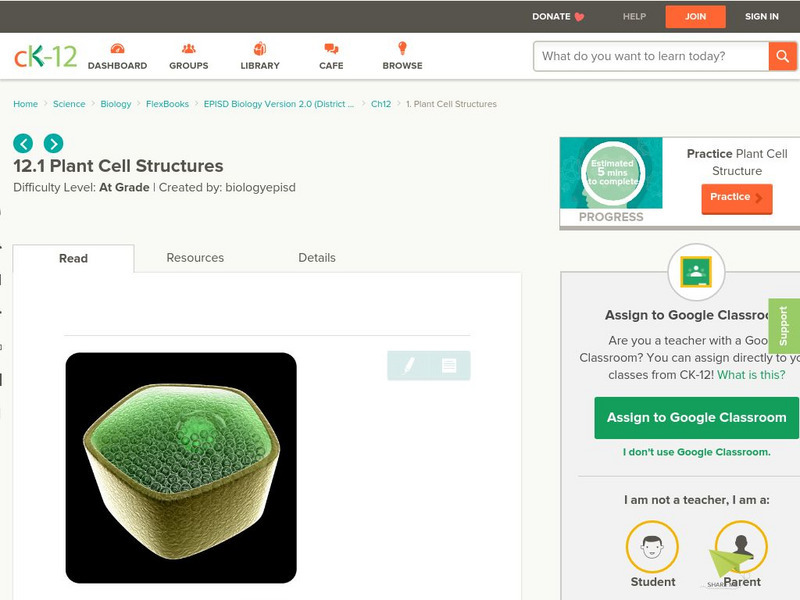Click the orange Join button
This screenshot has height=600, width=800.
(695, 17)
